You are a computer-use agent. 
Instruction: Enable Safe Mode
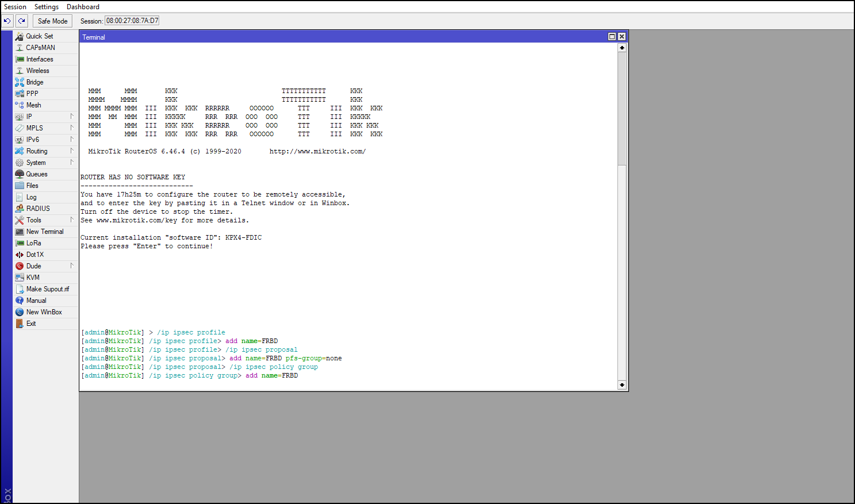pos(52,21)
